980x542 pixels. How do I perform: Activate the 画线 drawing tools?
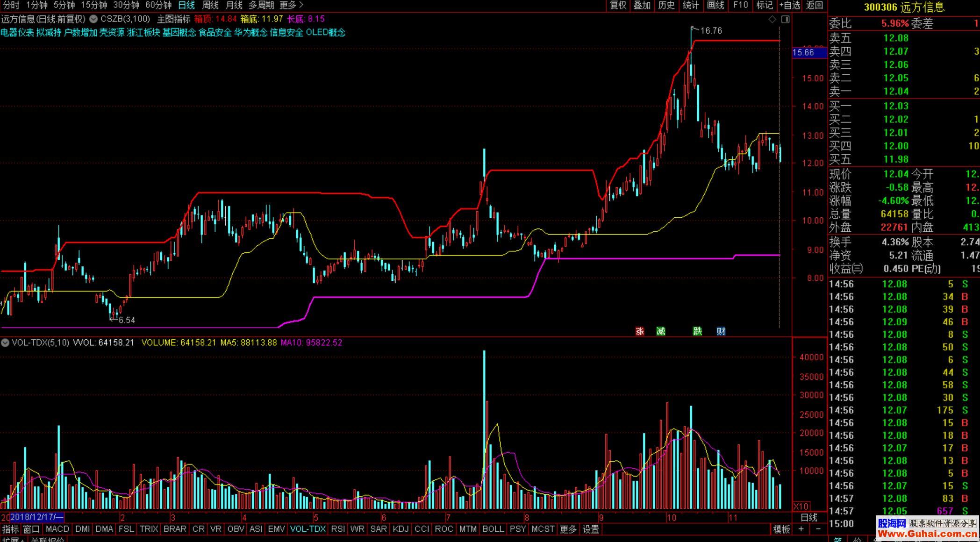(x=715, y=5)
